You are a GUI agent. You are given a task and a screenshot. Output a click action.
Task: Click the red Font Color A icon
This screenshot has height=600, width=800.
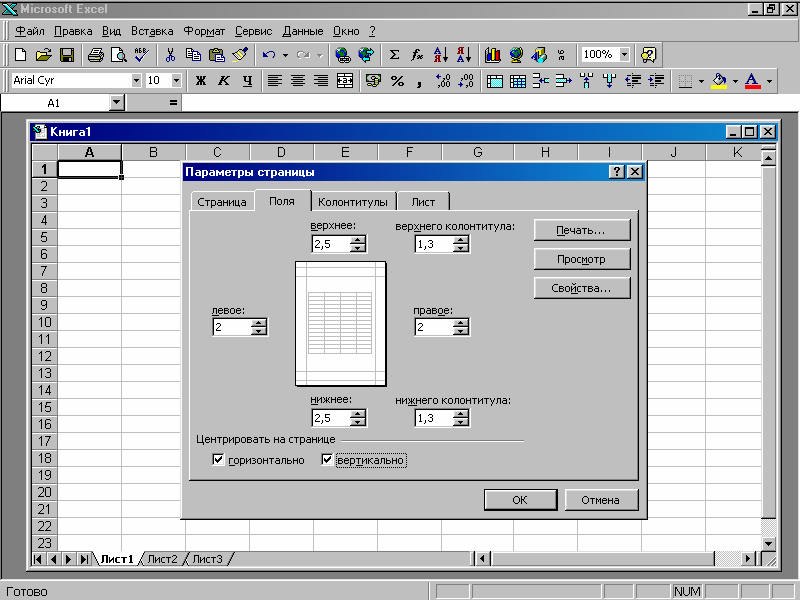(753, 81)
